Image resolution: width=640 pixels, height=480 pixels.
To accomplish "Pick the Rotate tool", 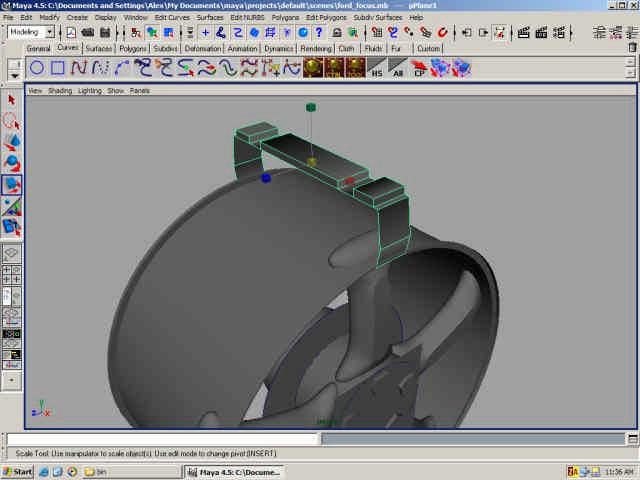I will (x=12, y=164).
